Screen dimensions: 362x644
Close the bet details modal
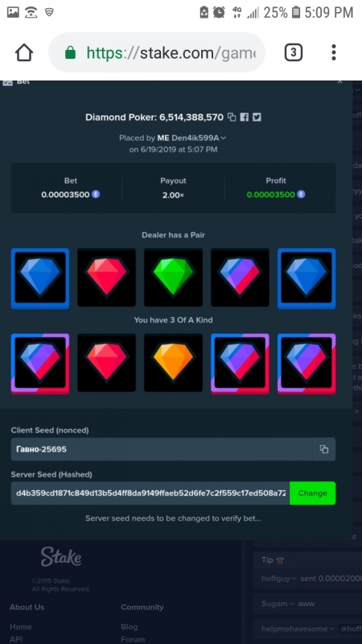click(x=339, y=82)
